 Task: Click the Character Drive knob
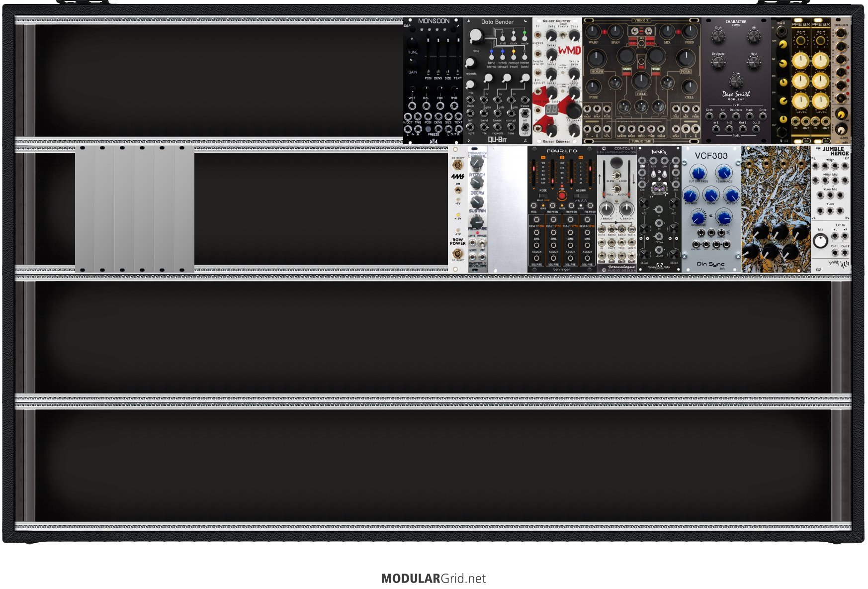pyautogui.click(x=736, y=82)
